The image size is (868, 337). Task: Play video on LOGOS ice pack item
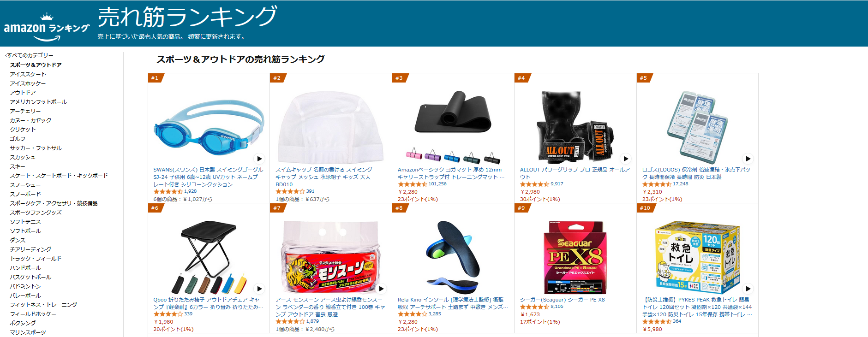click(748, 159)
